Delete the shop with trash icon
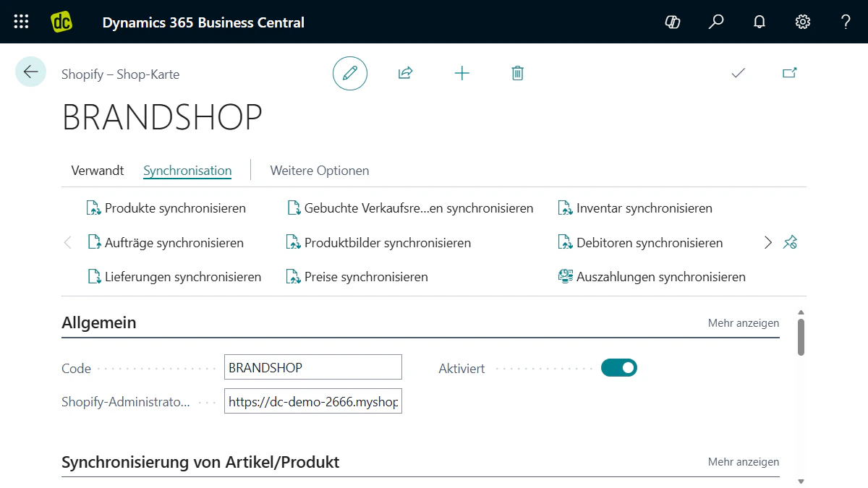Screen dimensions: 868x488 pos(517,73)
